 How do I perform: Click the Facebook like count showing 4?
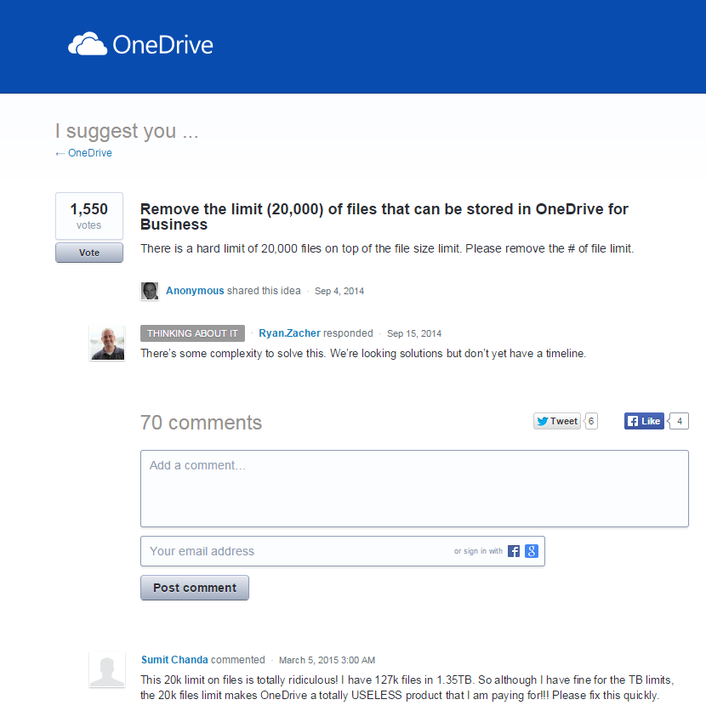pos(679,421)
